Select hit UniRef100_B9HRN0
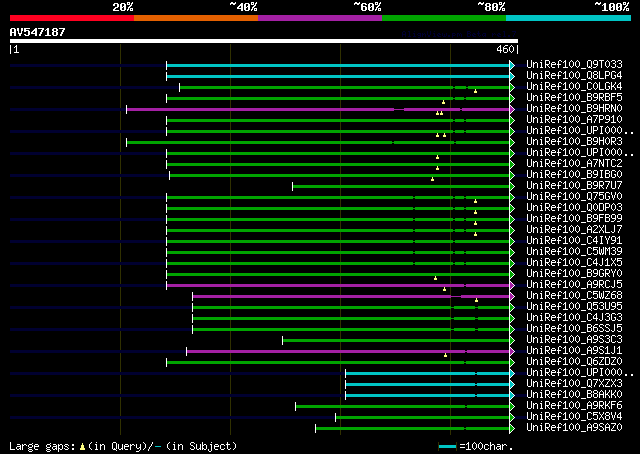This screenshot has height=454, width=640. [x=574, y=109]
